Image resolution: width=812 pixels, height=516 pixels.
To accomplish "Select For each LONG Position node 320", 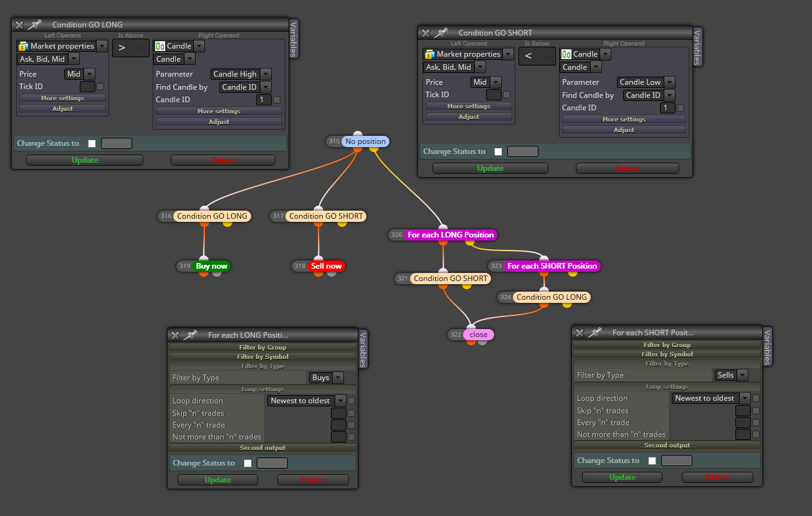I will coord(451,235).
